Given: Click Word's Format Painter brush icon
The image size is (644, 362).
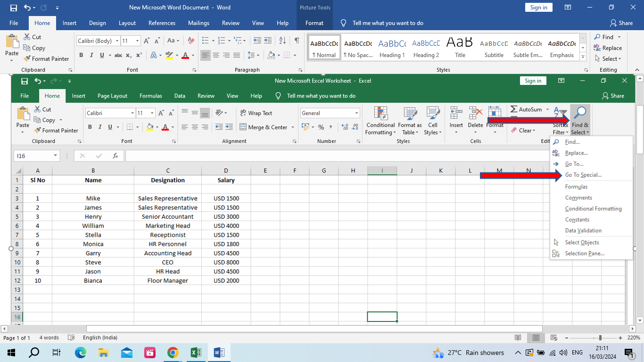Looking at the screenshot, I should (x=26, y=59).
